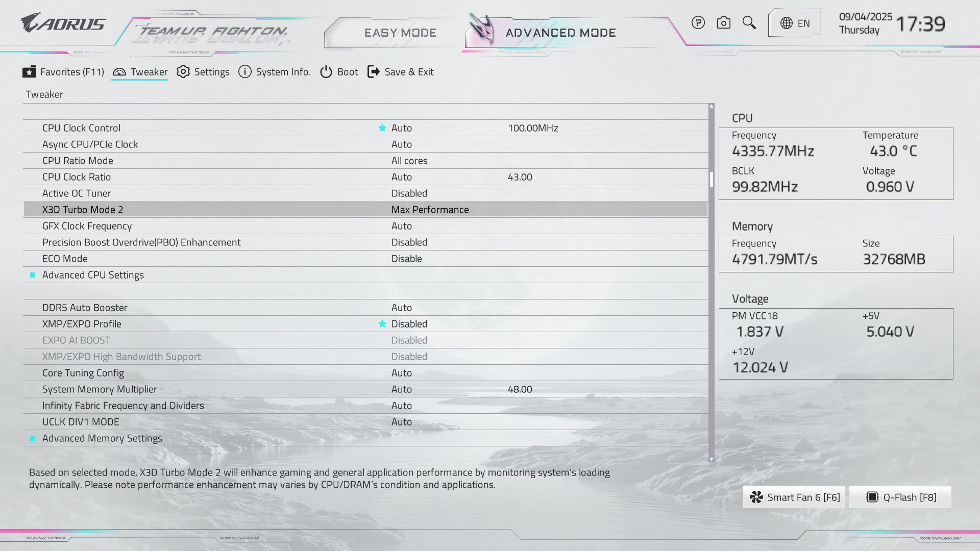The height and width of the screenshot is (551, 980).
Task: Click the scrollbar up arrow
Action: (x=711, y=106)
